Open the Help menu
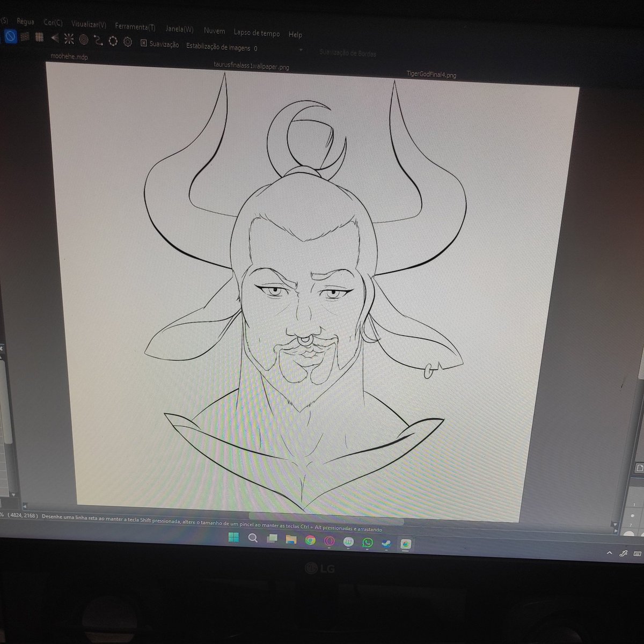Viewport: 644px width, 644px height. coord(295,34)
